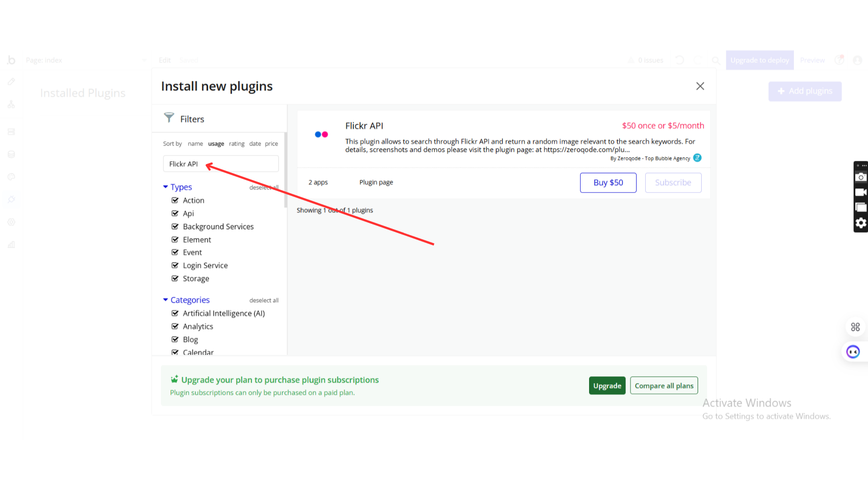Open the capture toolbar settings gear
The width and height of the screenshot is (868, 489).
coord(861,223)
